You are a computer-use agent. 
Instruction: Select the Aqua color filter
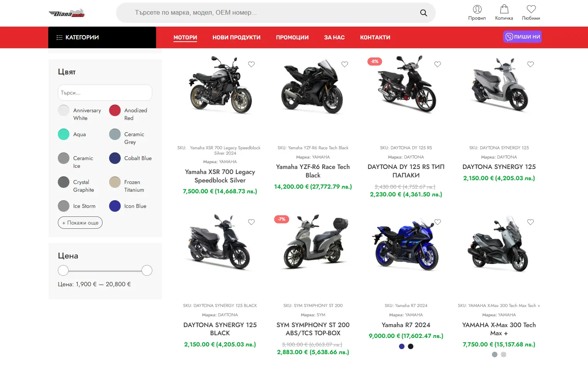[x=64, y=134]
